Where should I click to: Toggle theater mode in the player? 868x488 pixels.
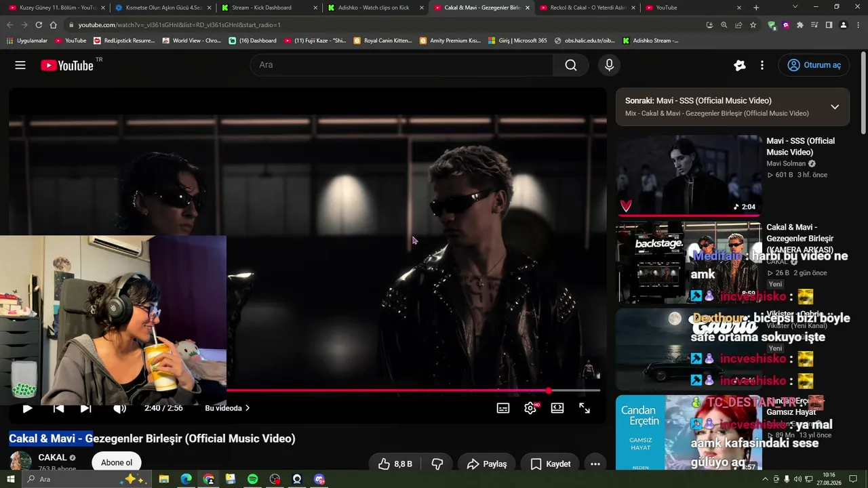[x=557, y=408]
